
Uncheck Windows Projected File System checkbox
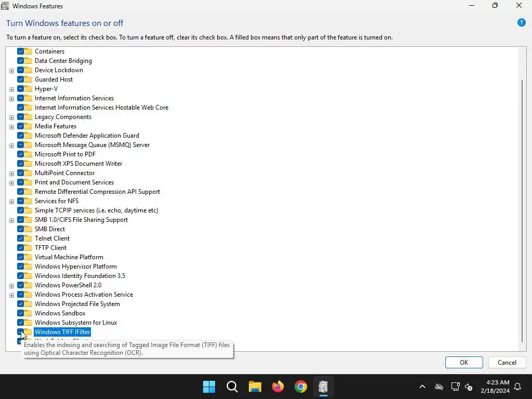(20, 304)
